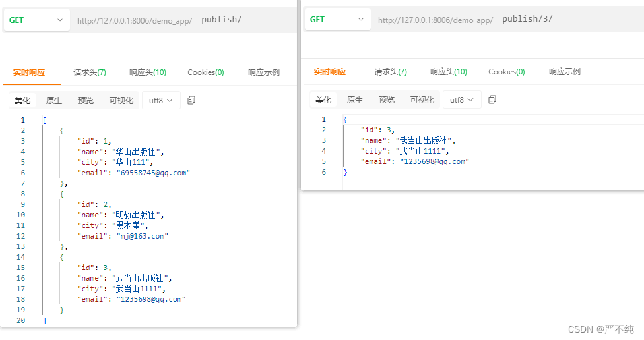The image size is (644, 340).
Task: Click name value "明教出版社"
Action: (136, 215)
